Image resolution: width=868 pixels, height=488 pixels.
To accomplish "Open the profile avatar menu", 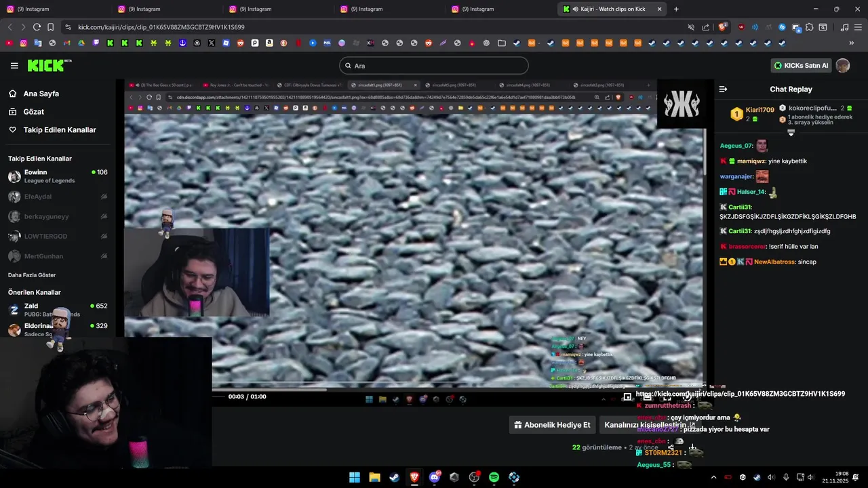I will (842, 66).
